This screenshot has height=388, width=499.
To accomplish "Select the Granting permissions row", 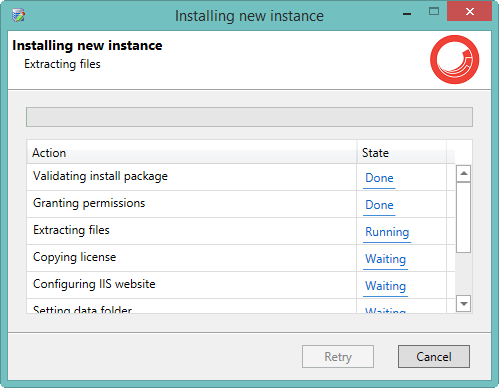I will pos(241,204).
